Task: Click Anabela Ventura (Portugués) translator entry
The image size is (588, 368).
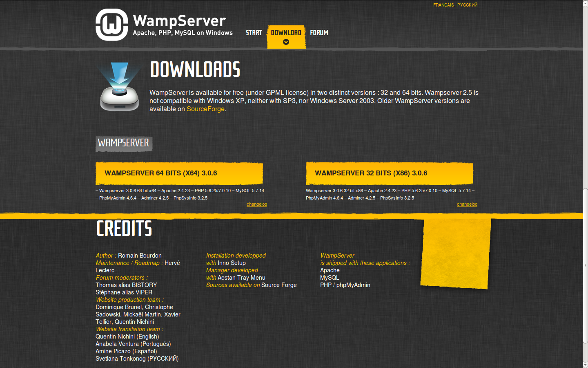Action: [x=133, y=344]
